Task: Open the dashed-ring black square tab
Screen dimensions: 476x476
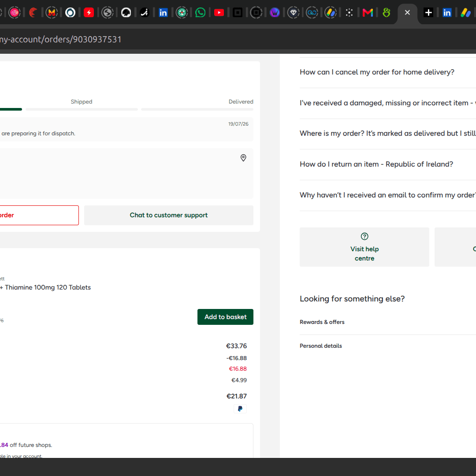Action: tap(256, 12)
